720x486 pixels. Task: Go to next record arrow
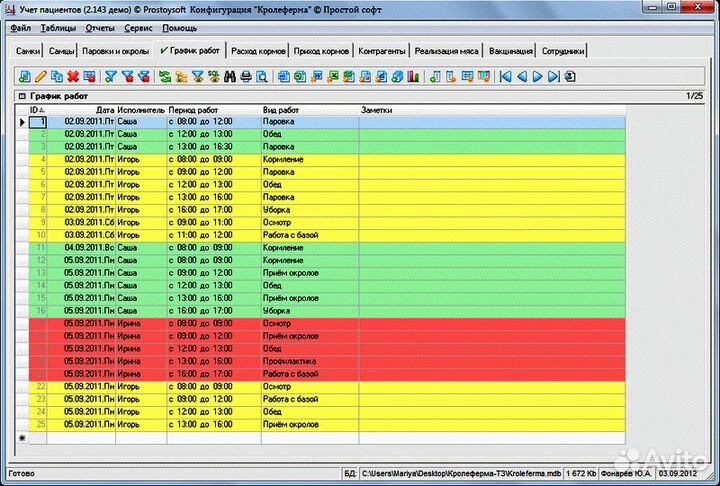[x=538, y=76]
